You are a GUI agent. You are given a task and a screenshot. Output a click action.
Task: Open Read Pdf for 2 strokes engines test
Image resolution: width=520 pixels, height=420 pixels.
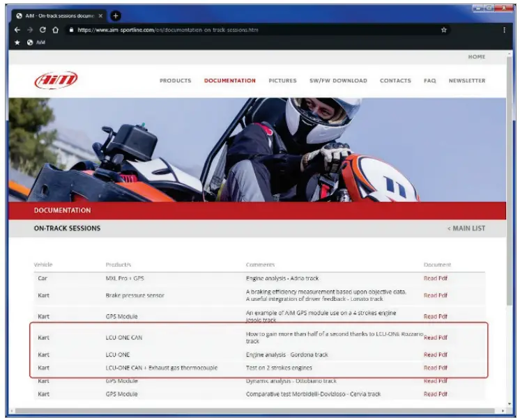coord(436,368)
